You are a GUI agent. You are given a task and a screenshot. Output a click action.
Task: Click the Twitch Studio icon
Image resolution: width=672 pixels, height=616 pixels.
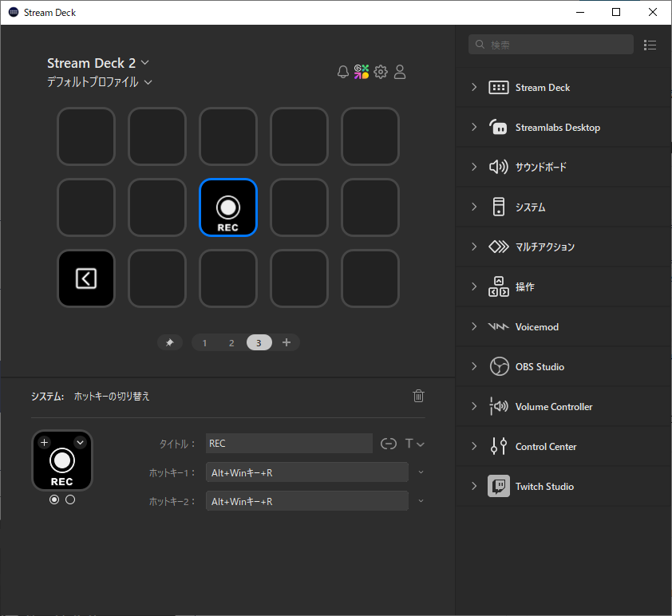point(499,486)
